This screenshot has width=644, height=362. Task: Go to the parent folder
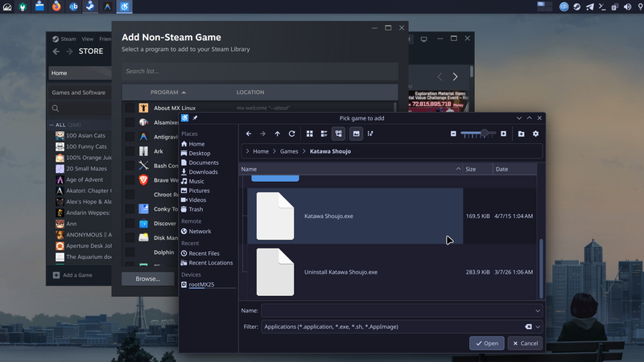tap(277, 134)
